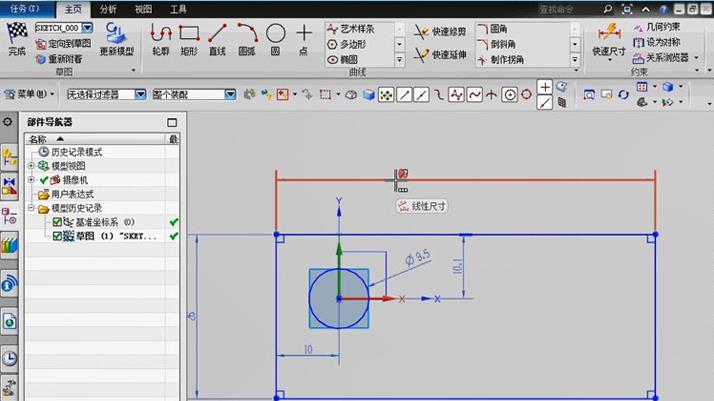Screen dimensions: 714x401
Task: Collapse the 模型历史记录 tree node
Action: pos(31,208)
